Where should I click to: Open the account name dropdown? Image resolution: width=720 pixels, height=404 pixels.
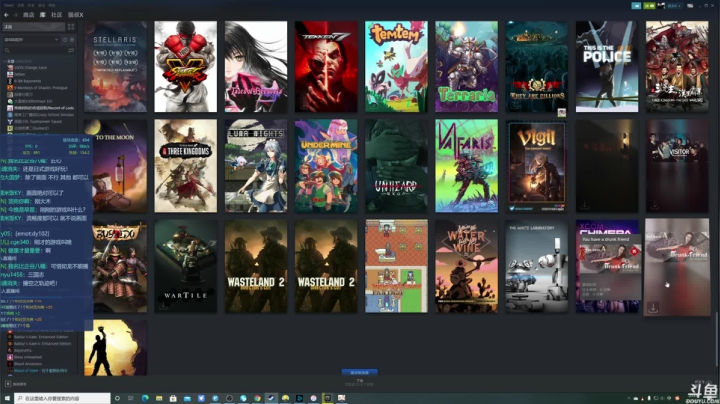674,6
